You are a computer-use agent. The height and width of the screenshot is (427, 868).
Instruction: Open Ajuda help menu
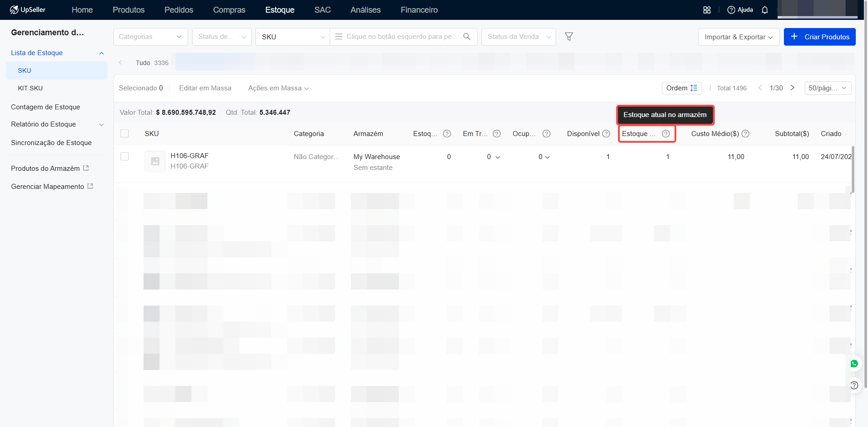tap(740, 10)
